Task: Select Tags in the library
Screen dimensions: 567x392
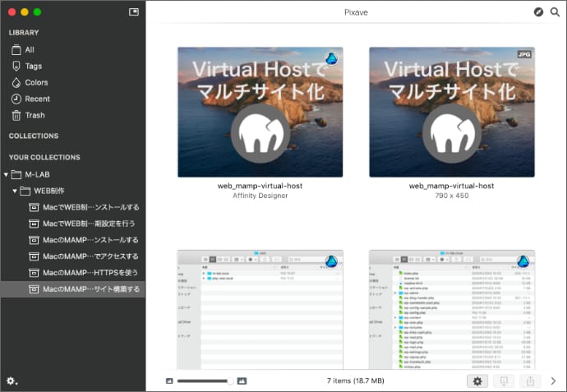Action: 33,67
